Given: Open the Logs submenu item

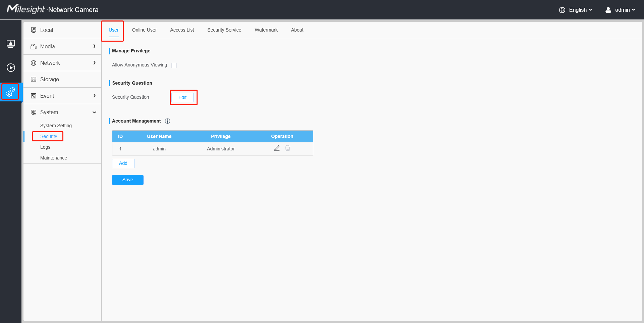Looking at the screenshot, I should tap(45, 147).
